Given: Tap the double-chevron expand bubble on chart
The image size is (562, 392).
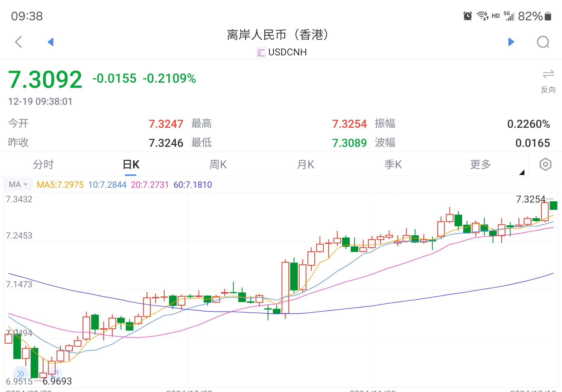Looking at the screenshot, I should click(x=21, y=374).
